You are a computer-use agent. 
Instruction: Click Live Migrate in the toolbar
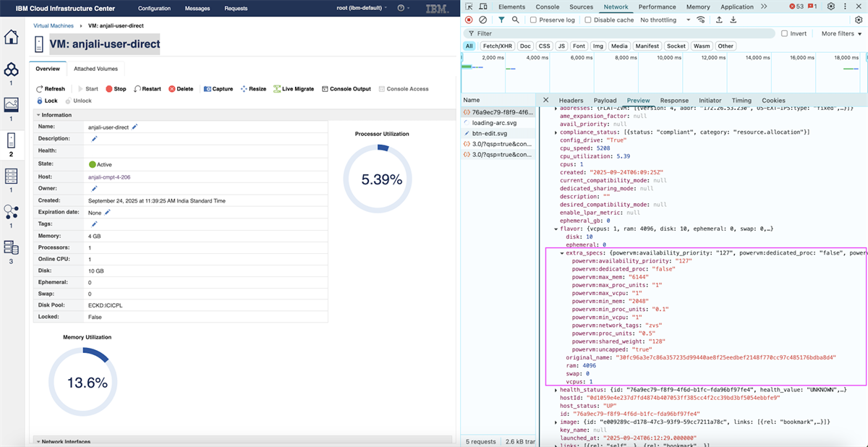(x=293, y=89)
